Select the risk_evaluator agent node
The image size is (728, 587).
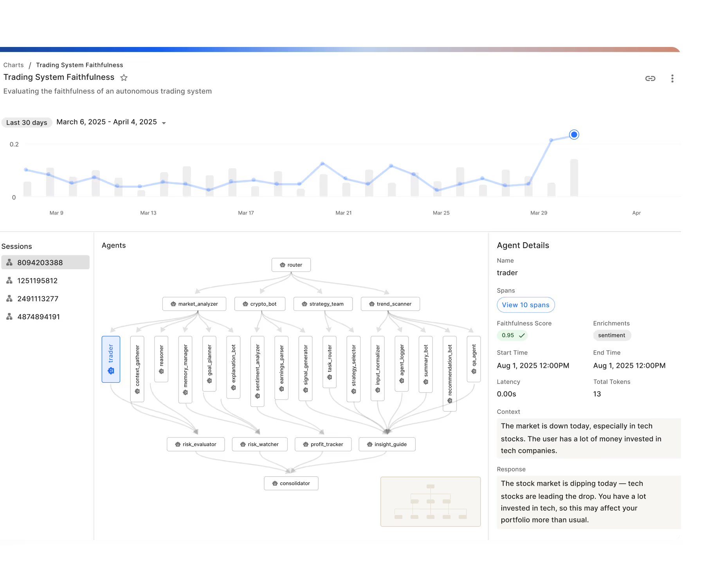click(x=195, y=444)
